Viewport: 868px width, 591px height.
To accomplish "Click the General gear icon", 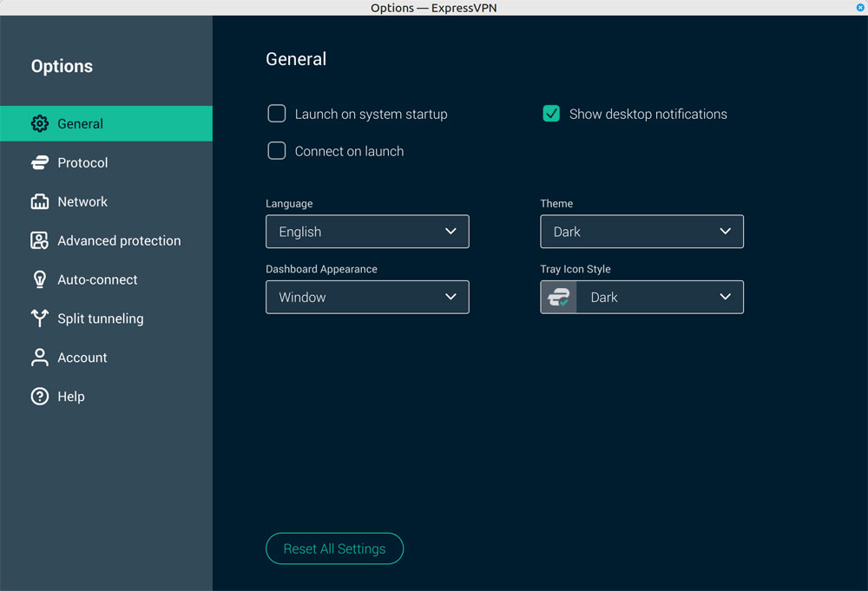I will (x=40, y=123).
